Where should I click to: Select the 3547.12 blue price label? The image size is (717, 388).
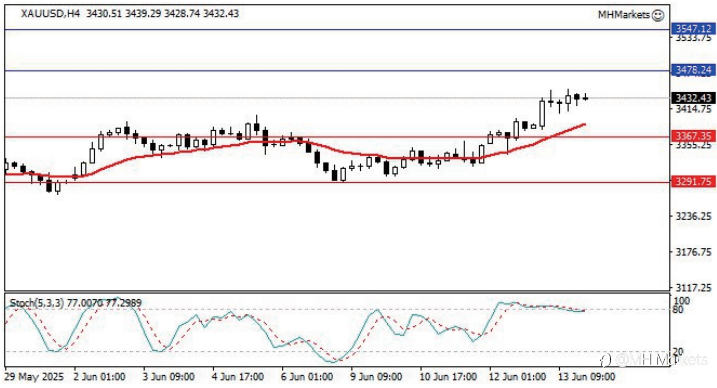(x=693, y=29)
